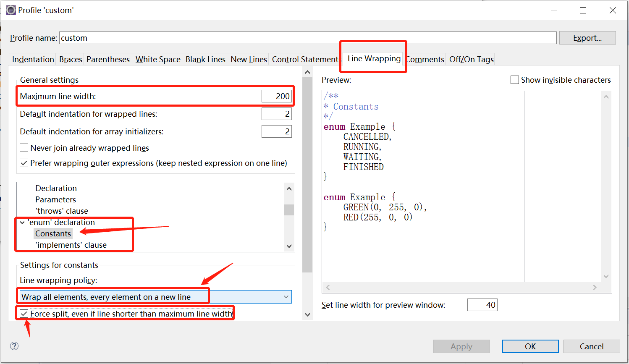Switch to the Off/On Tags tab
The width and height of the screenshot is (629, 364).
point(471,59)
